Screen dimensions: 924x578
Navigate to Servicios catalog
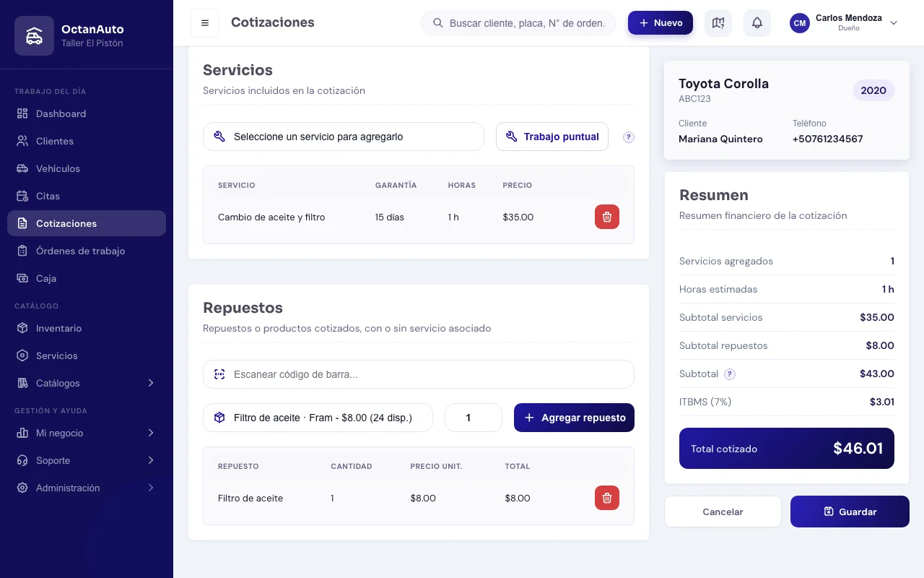[87, 355]
